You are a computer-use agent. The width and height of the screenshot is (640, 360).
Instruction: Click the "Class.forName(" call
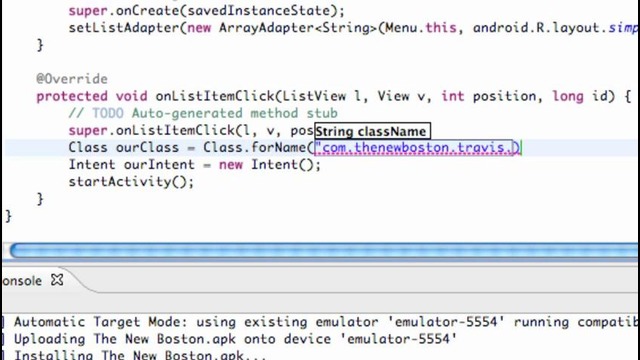(x=258, y=148)
